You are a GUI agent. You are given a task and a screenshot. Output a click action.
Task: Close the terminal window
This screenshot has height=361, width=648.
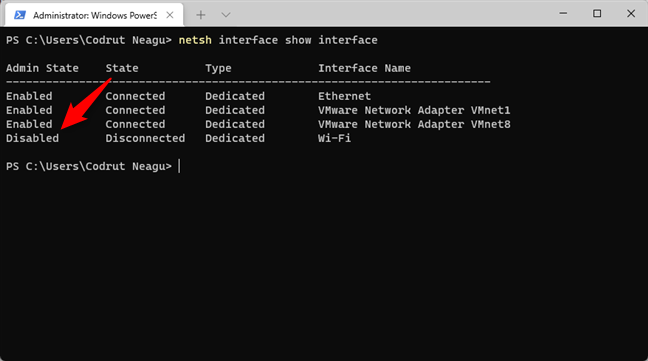(631, 14)
